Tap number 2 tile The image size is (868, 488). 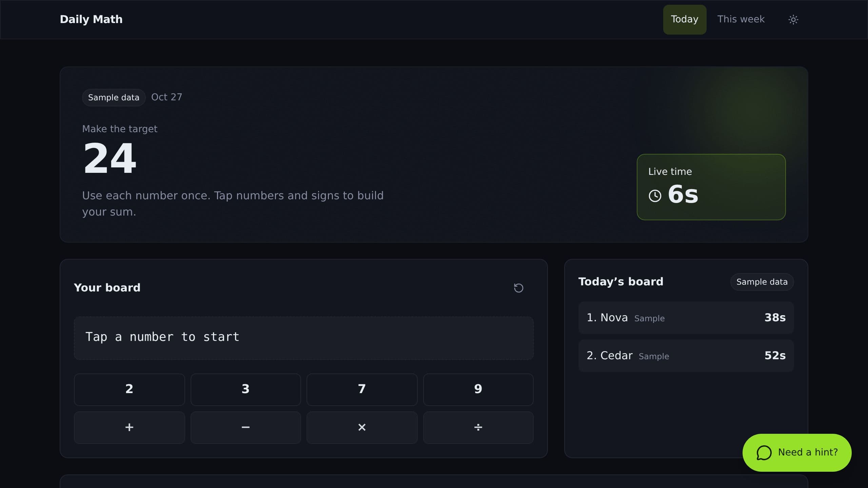[129, 389]
